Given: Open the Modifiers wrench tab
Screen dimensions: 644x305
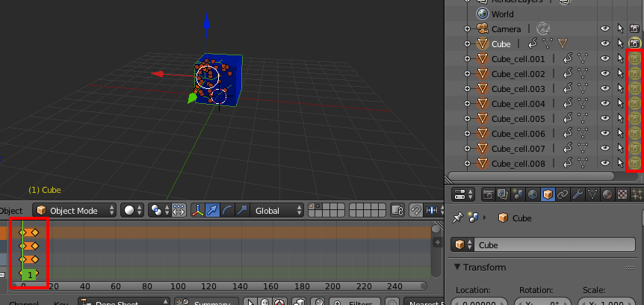Looking at the screenshot, I should tap(577, 194).
